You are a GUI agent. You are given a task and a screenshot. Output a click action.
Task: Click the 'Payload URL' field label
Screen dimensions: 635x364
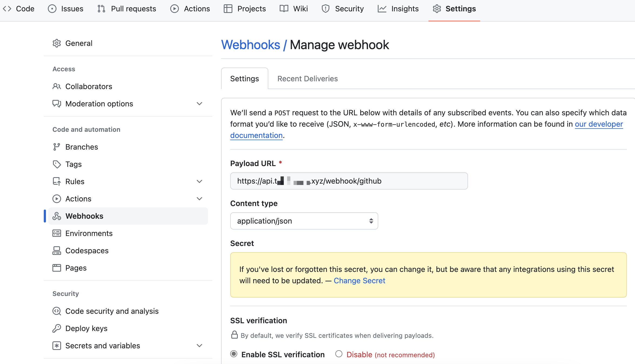(253, 163)
